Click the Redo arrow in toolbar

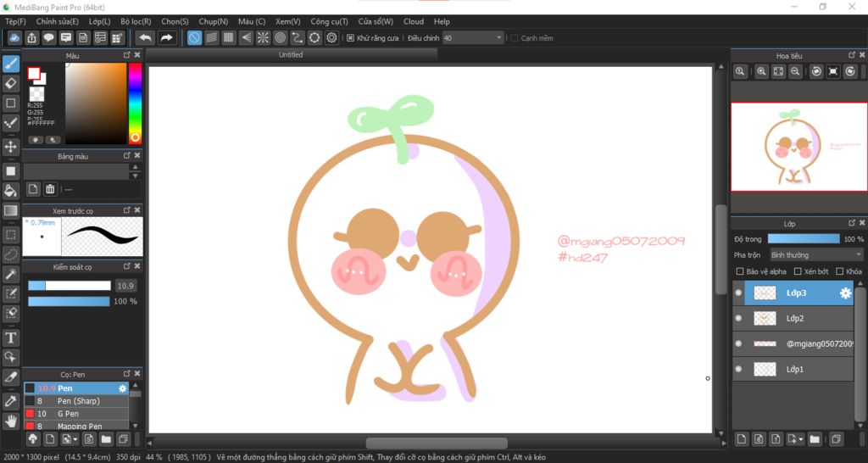click(x=166, y=37)
